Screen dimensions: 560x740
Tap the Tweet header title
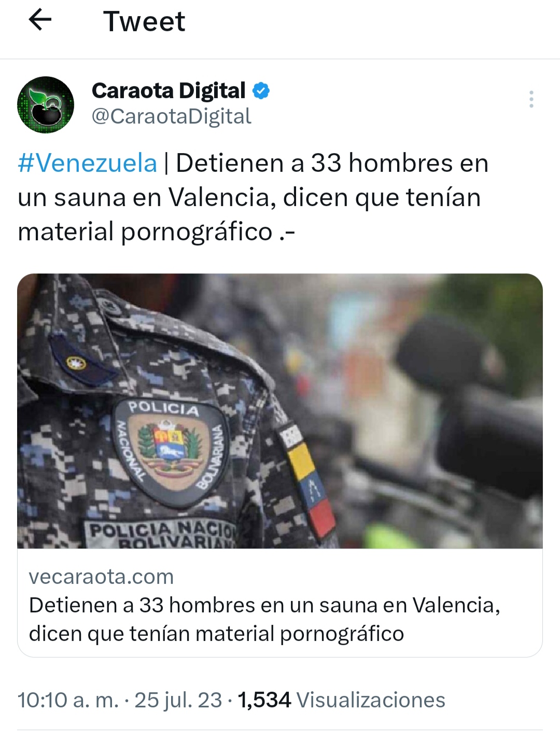(144, 21)
